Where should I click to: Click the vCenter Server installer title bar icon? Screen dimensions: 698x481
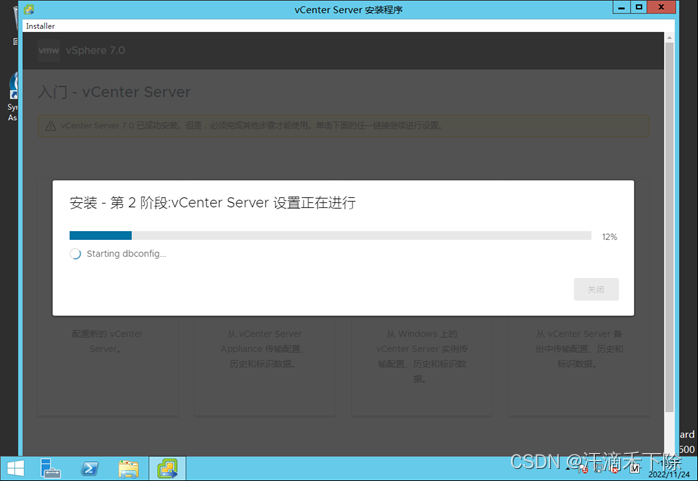(29, 9)
